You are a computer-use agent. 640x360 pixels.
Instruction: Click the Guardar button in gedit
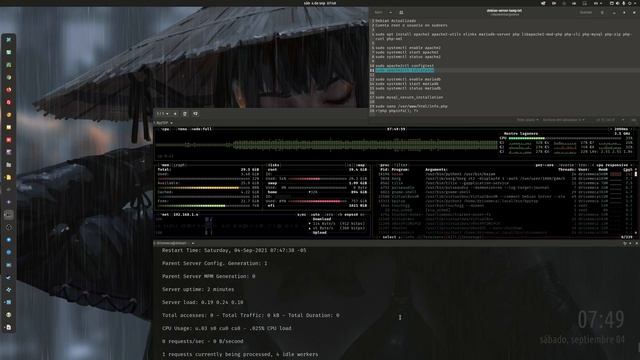point(586,12)
